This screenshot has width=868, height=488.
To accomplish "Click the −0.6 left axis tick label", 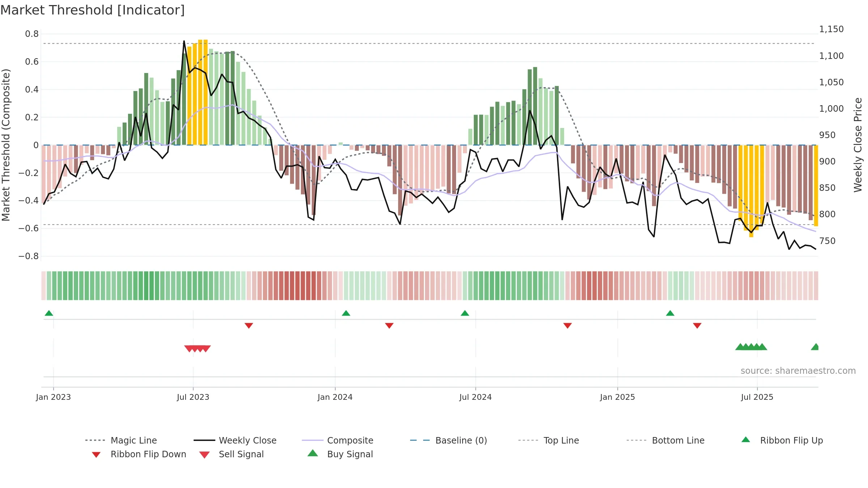I will click(29, 228).
